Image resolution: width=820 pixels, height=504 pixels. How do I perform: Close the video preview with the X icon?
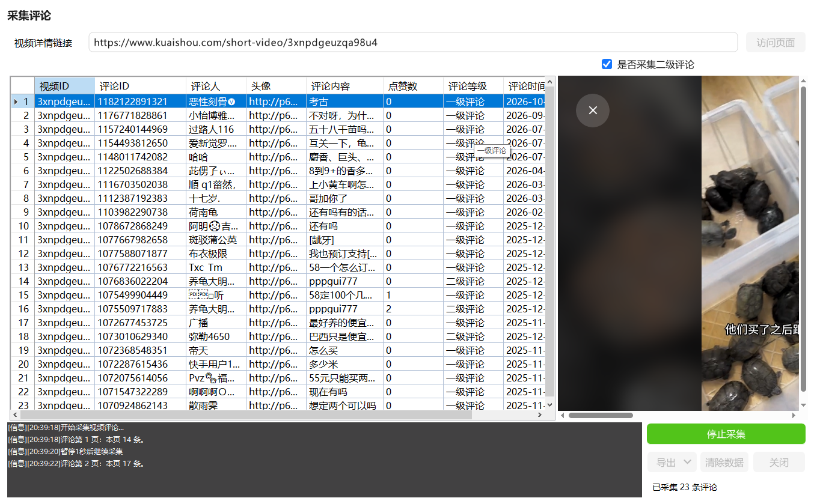pos(592,110)
